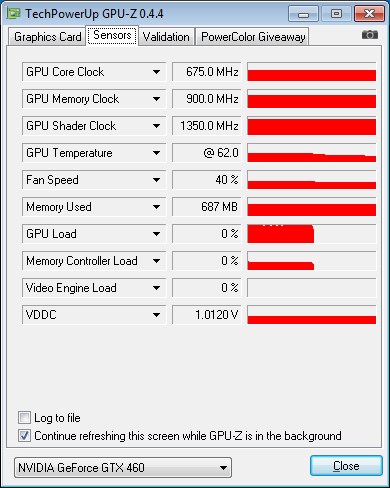Enable the Log to file checkbox
This screenshot has width=390, height=488.
[24, 417]
